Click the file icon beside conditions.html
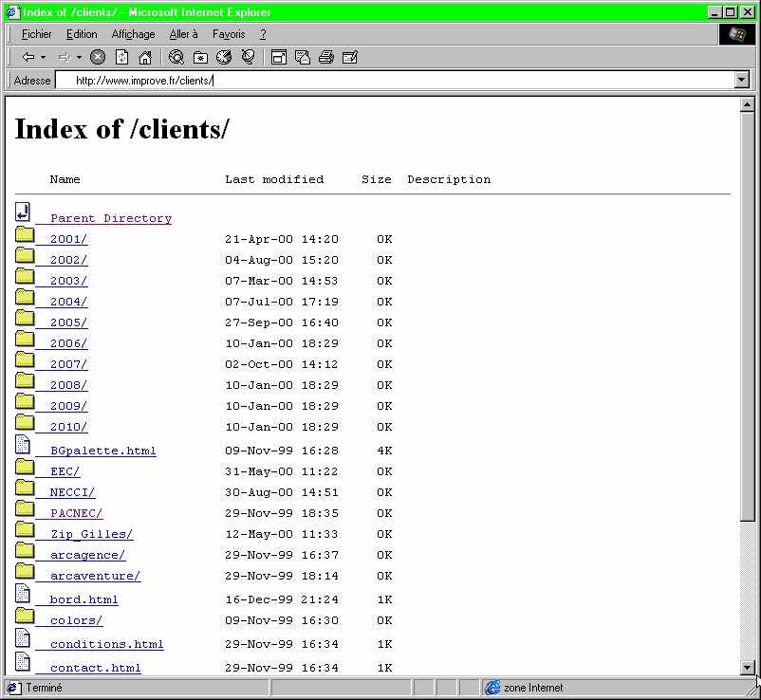This screenshot has width=761, height=700. point(23,638)
